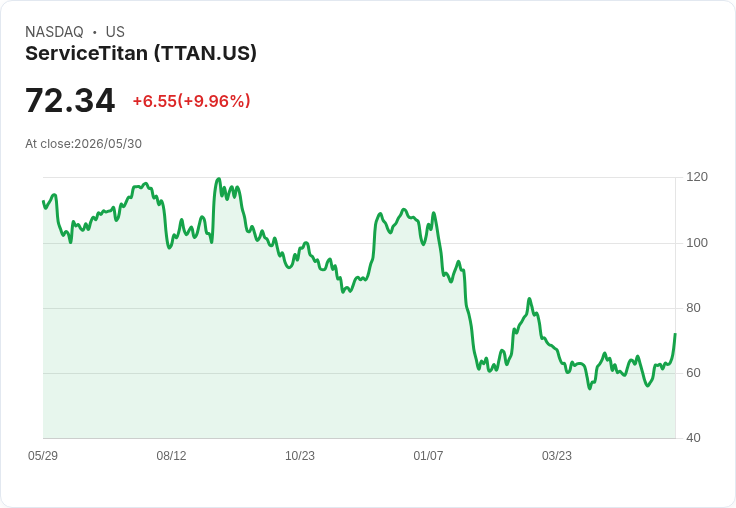
Task: Select the 05/29 date marker
Action: [43, 455]
